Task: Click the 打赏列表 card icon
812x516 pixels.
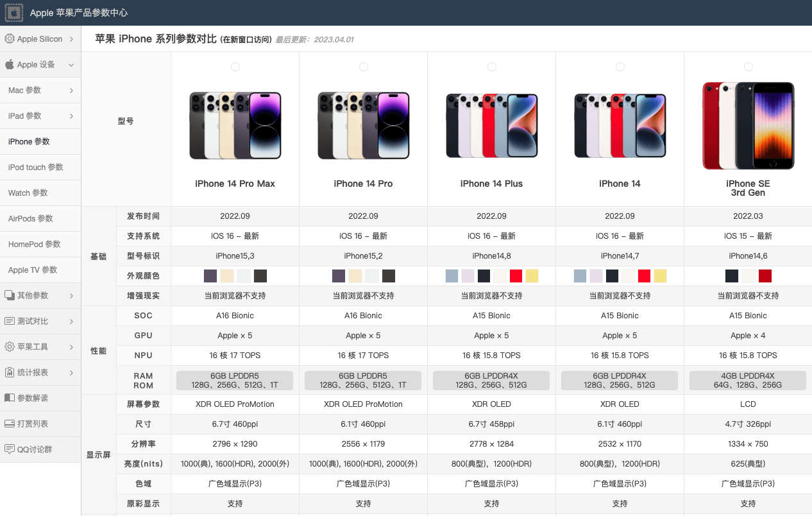Action: [9, 424]
